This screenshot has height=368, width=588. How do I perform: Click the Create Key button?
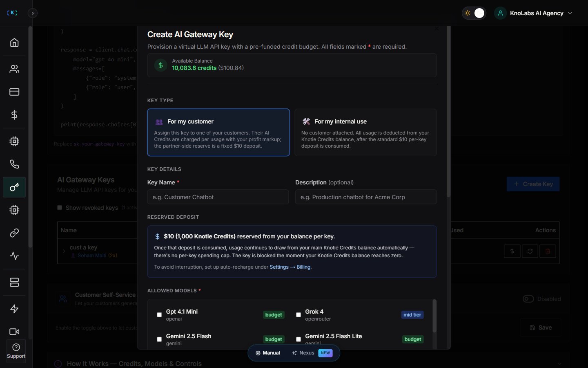pos(533,184)
